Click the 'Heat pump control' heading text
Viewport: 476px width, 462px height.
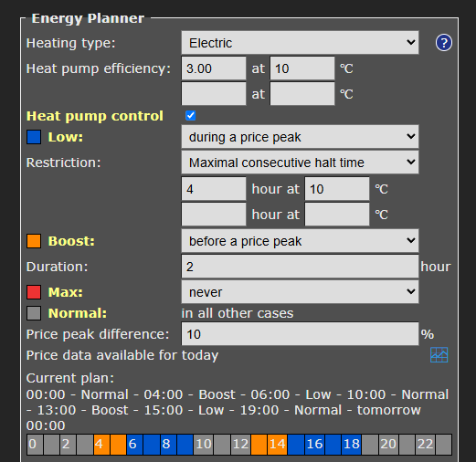(95, 116)
